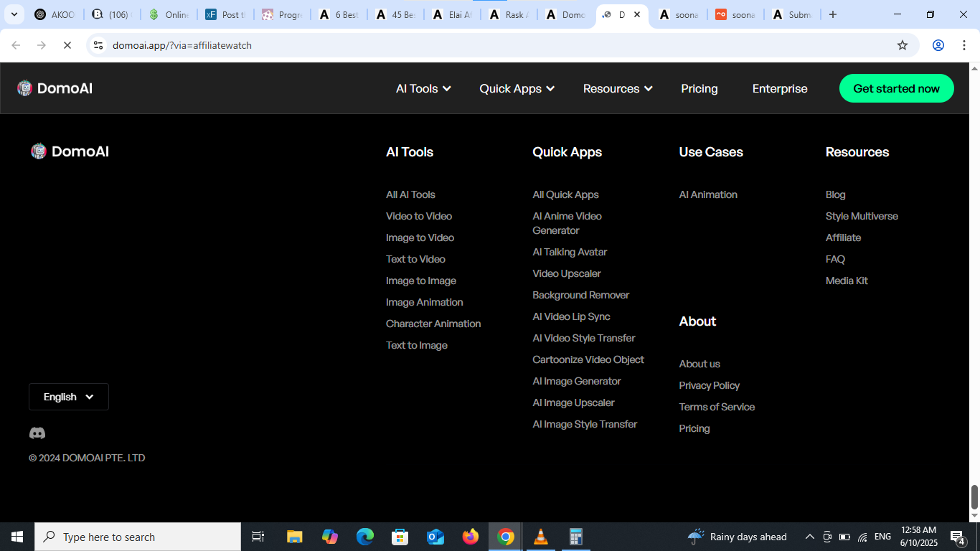Open the Style Multiverse link
This screenshot has height=551, width=980.
pyautogui.click(x=862, y=216)
